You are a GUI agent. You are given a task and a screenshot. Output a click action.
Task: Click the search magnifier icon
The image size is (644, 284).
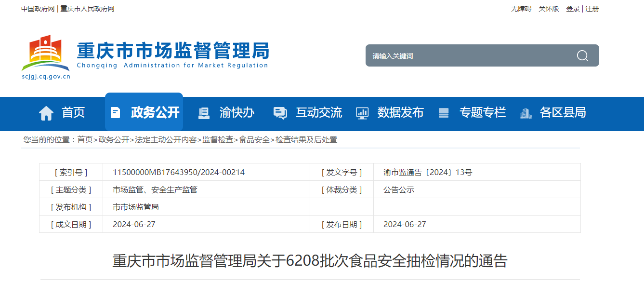(x=582, y=56)
